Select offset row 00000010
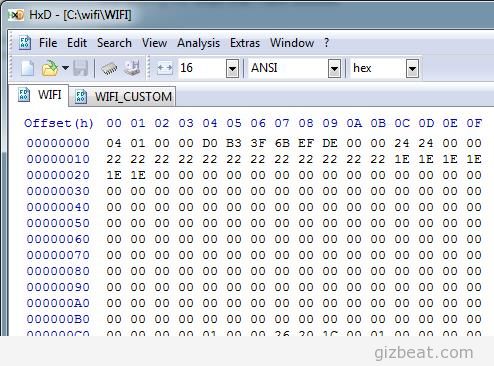Screen dimensions: 494x366 point(58,159)
